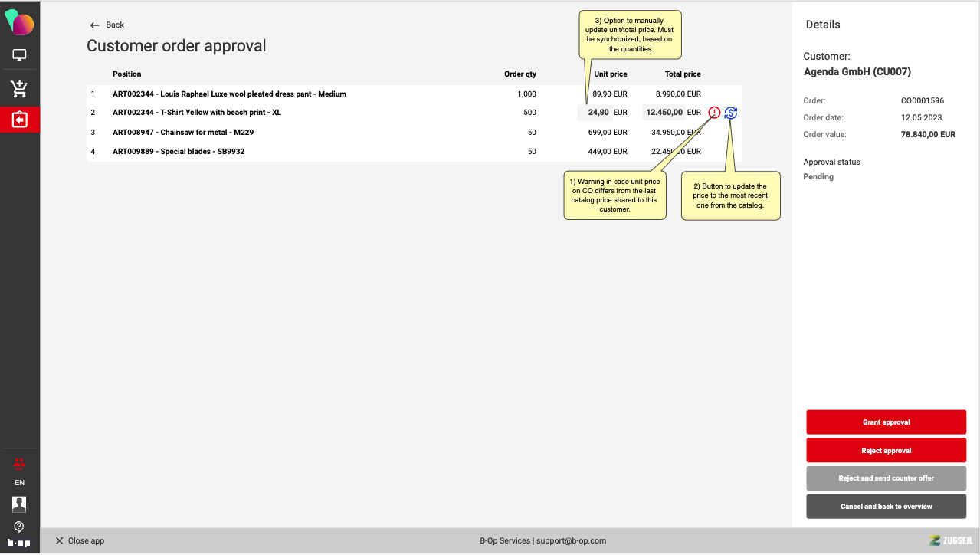Open the add-to-cart icon in sidebar
Image resolution: width=980 pixels, height=555 pixels.
point(20,88)
